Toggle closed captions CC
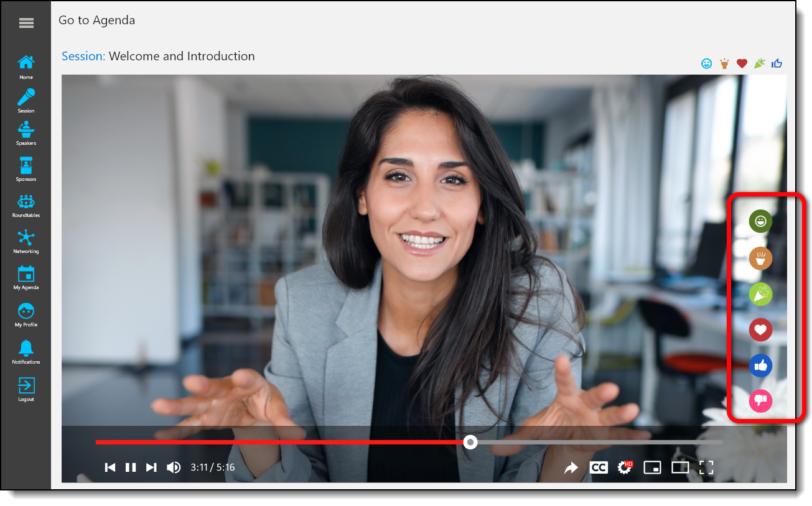Viewport: 812px width, 506px height. click(599, 467)
